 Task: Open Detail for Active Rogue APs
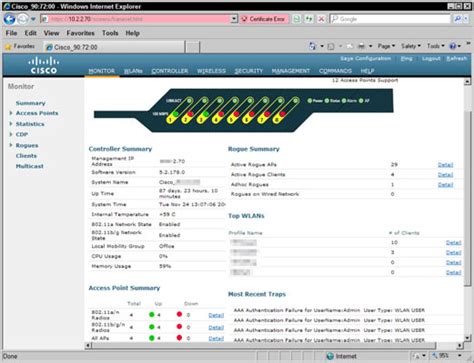[445, 165]
